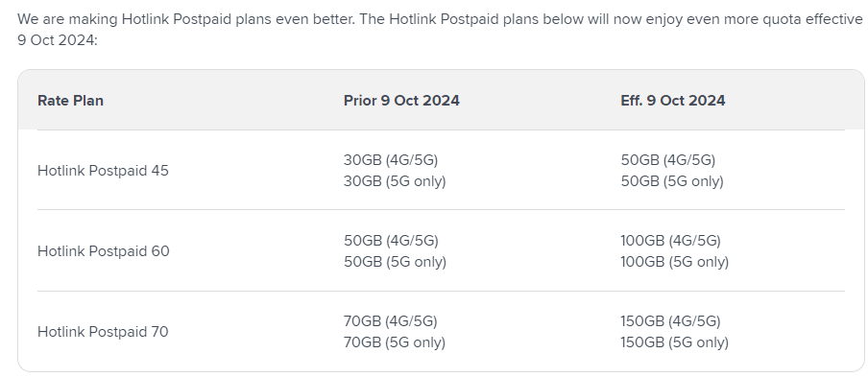The width and height of the screenshot is (868, 377).
Task: Click the 50GB (4G/5G) effective quota for Postpaid 45
Action: [668, 160]
